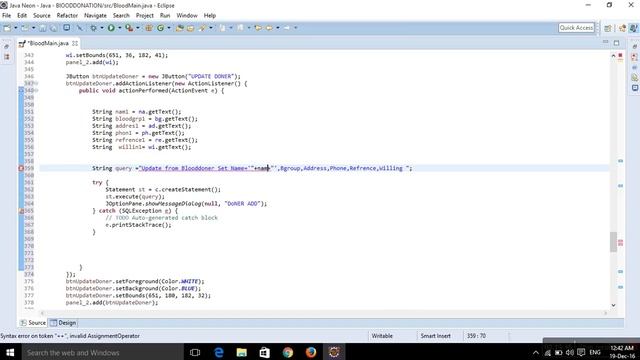Minimize the editor area pane
Screen dimensions: 640x360
[x=605, y=42]
